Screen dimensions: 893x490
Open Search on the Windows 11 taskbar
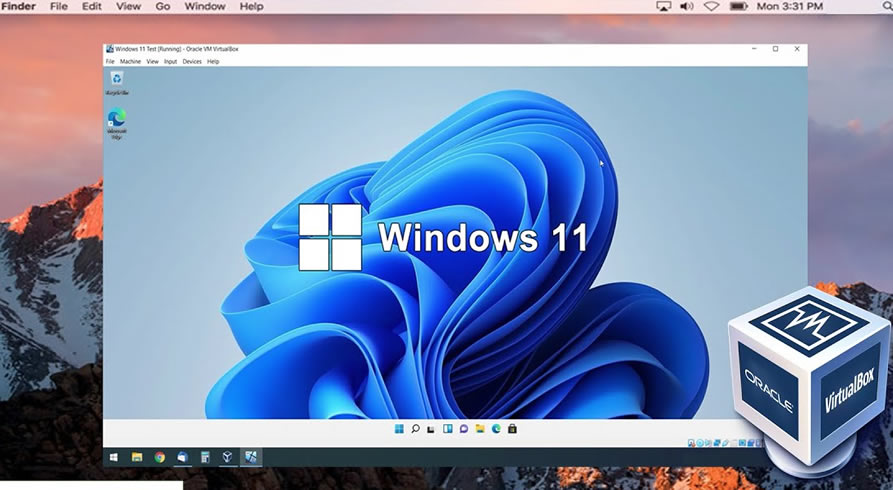point(415,429)
